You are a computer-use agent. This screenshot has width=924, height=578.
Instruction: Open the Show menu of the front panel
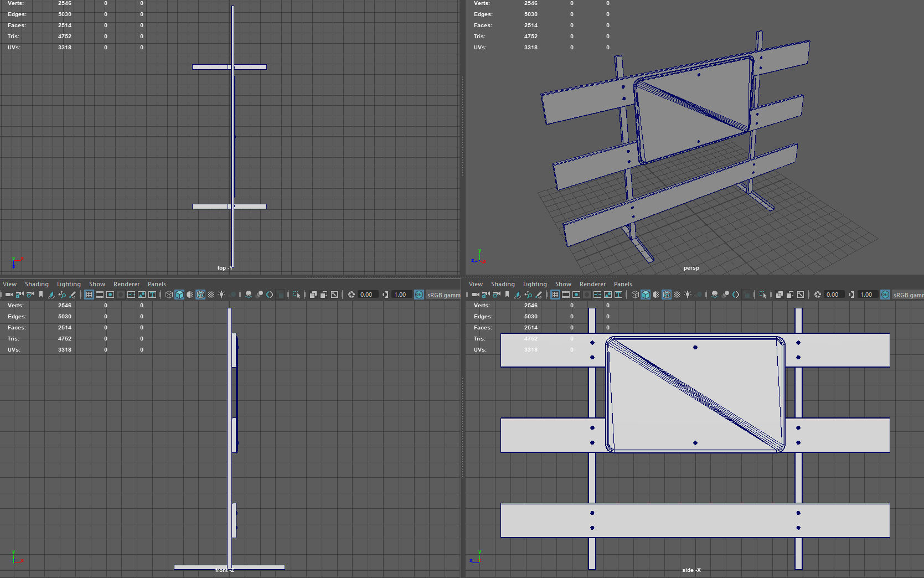click(97, 284)
